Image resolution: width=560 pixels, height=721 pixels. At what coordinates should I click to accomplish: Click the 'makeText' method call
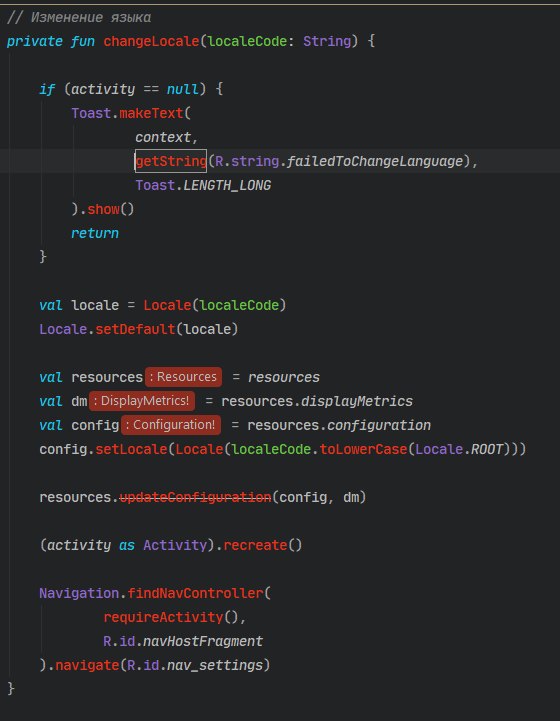(151, 113)
